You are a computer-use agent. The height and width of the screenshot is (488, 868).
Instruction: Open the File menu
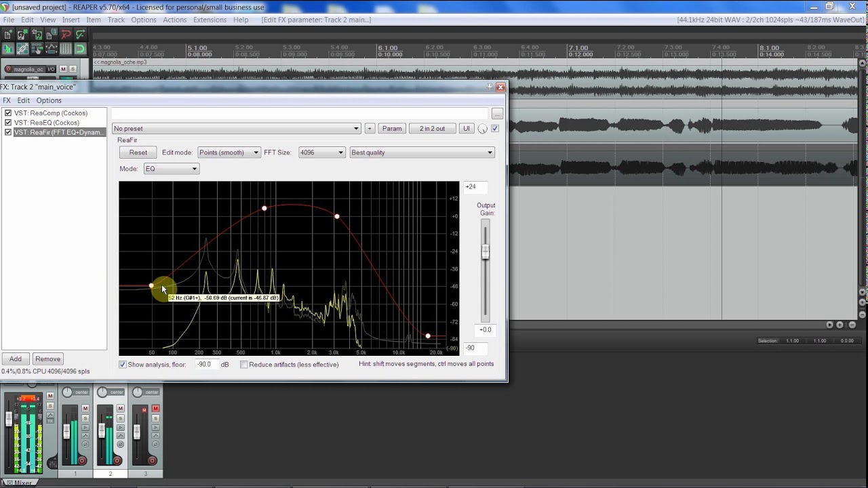[9, 20]
